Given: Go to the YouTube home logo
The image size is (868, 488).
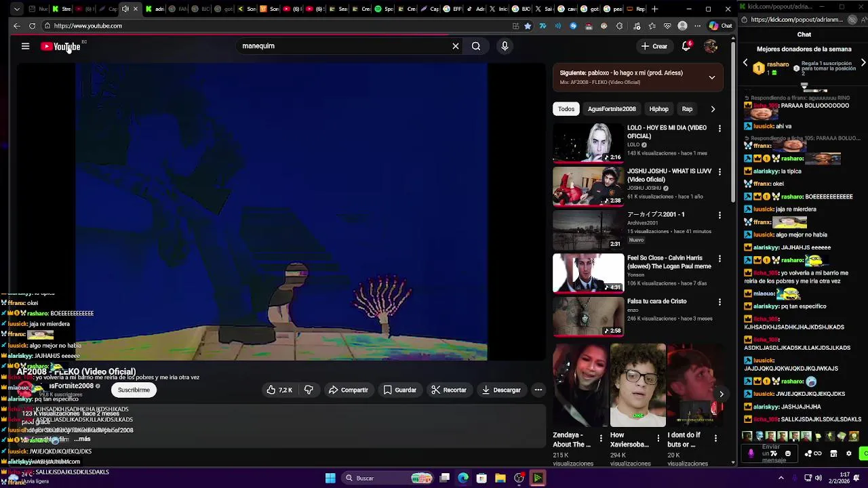Looking at the screenshot, I should click(x=60, y=46).
